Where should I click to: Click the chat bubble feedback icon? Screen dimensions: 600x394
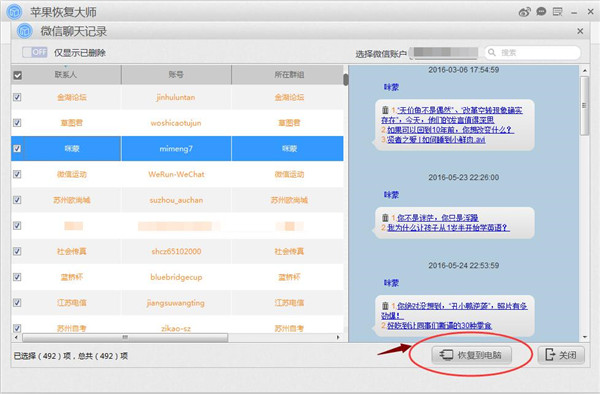click(541, 12)
